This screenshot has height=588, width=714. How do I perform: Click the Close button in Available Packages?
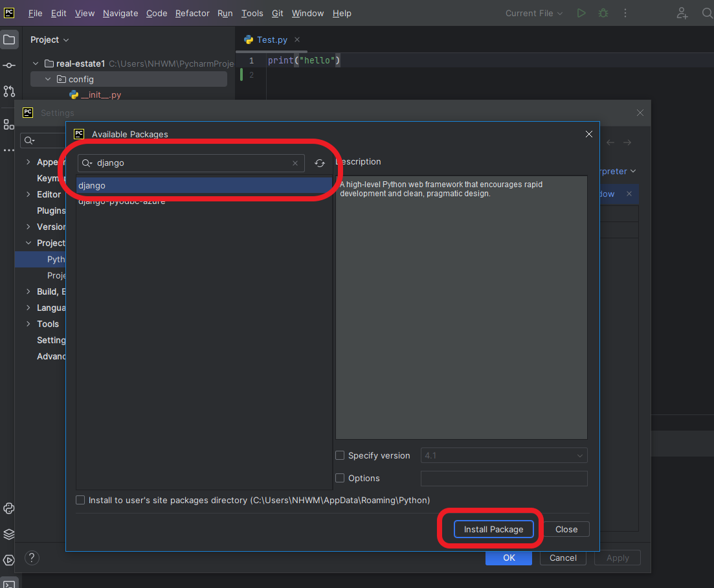566,529
